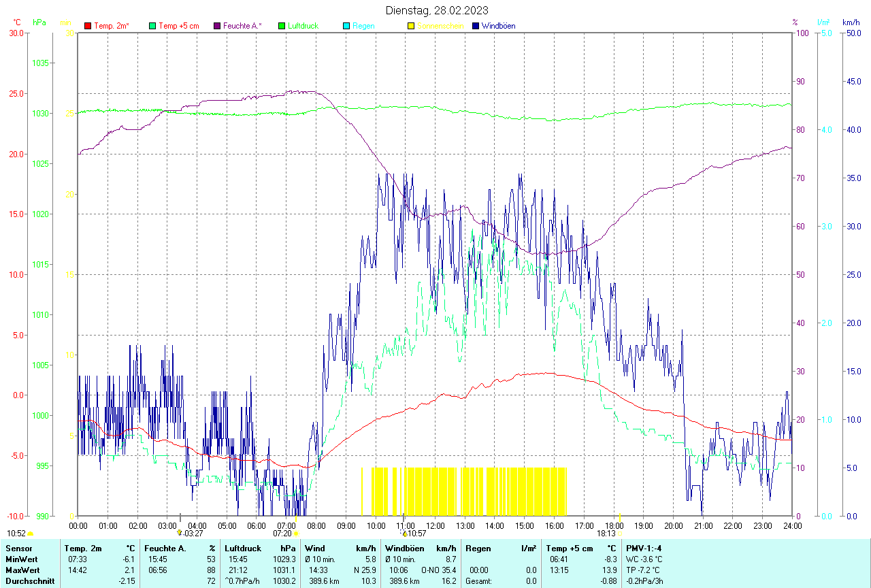Click the red Temp. 2m legend swatch

click(88, 26)
